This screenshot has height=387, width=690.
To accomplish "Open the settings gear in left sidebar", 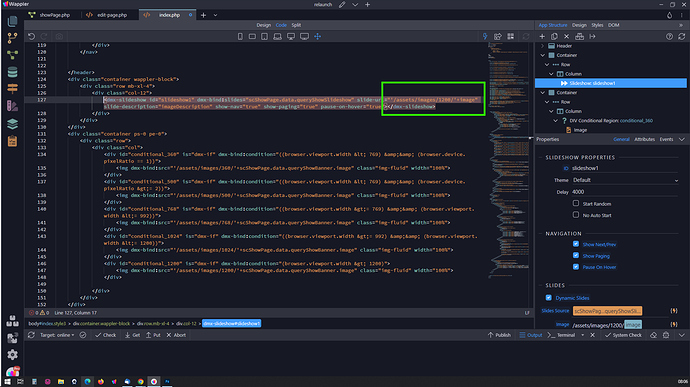I will click(12, 354).
